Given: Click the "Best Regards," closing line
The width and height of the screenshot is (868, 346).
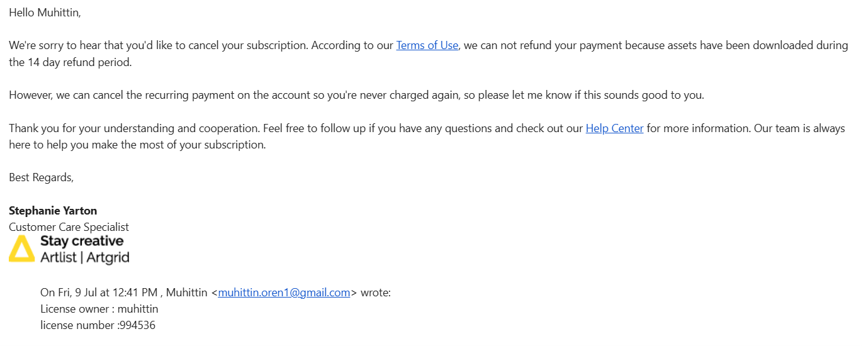Looking at the screenshot, I should click(x=42, y=178).
